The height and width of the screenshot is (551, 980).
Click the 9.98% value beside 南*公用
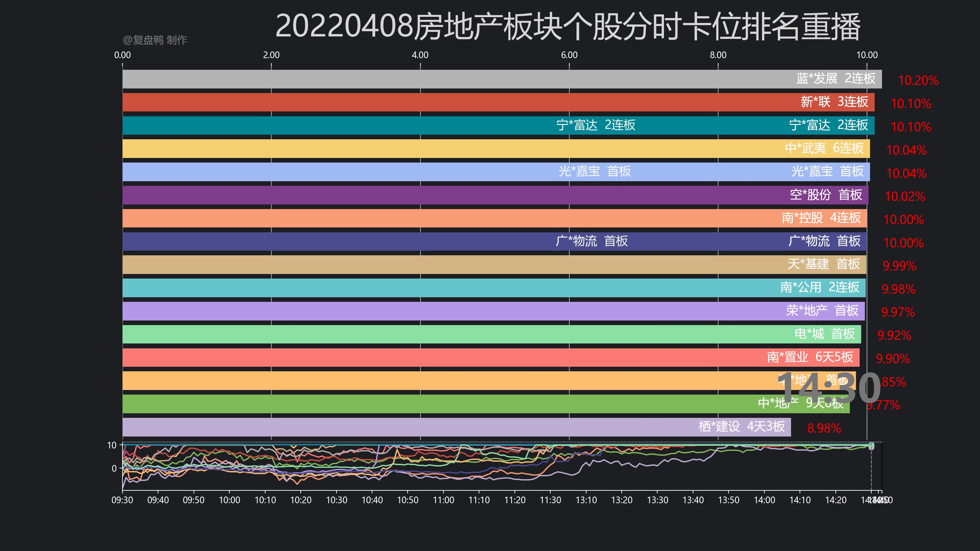click(x=899, y=289)
